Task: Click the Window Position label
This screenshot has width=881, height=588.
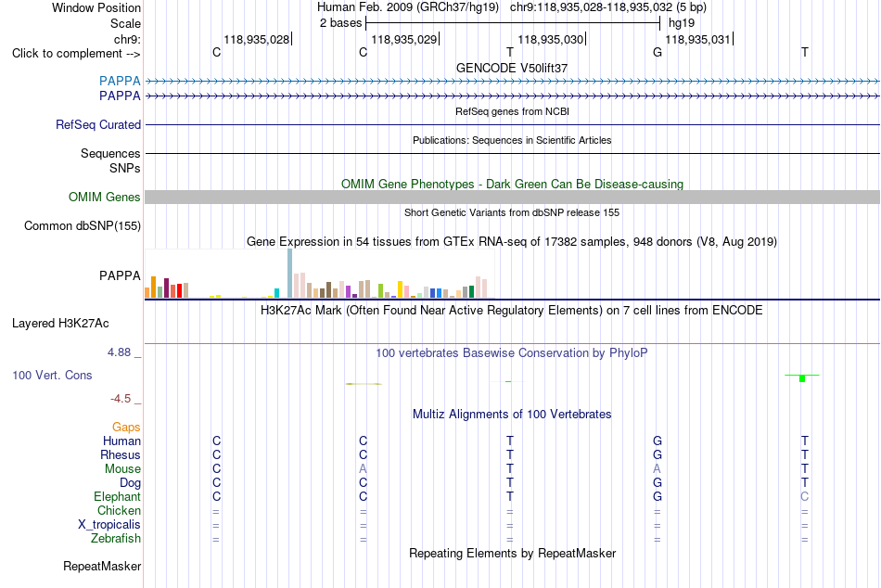Action: click(96, 7)
